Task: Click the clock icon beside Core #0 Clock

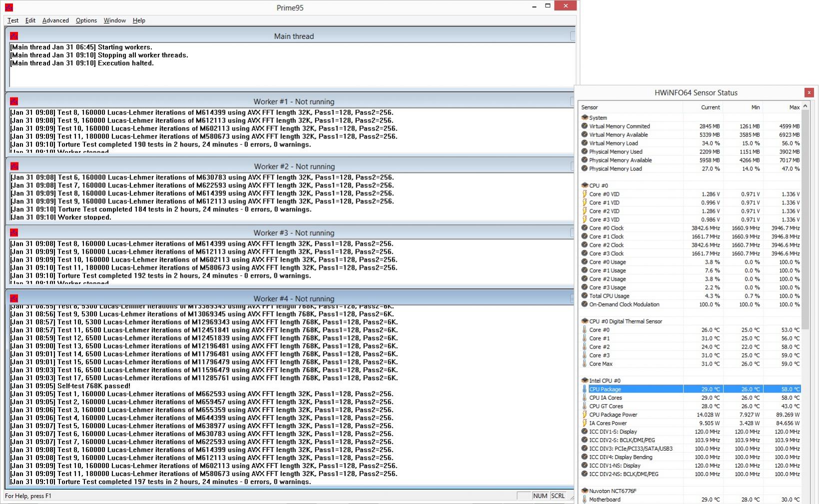Action: (x=585, y=228)
